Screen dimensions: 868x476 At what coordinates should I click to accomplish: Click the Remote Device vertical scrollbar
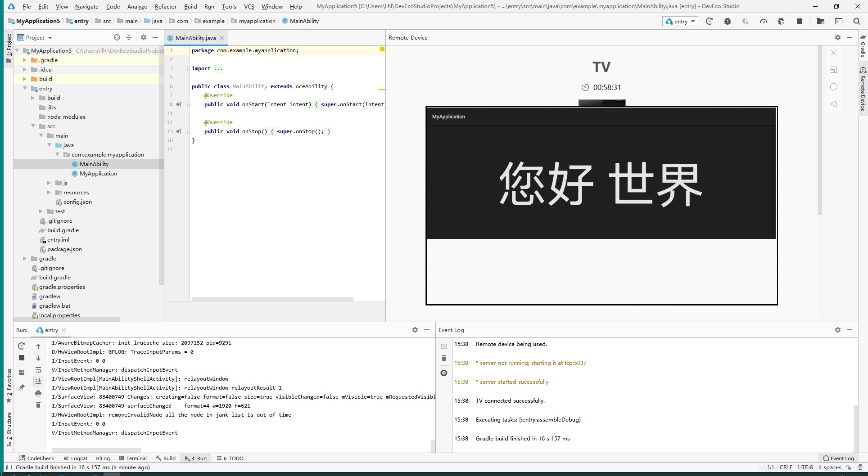pos(820,130)
